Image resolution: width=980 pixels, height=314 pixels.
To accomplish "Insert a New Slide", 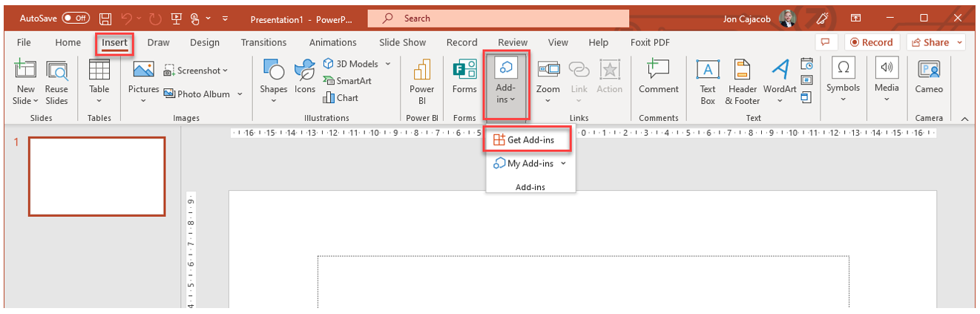I will point(25,71).
